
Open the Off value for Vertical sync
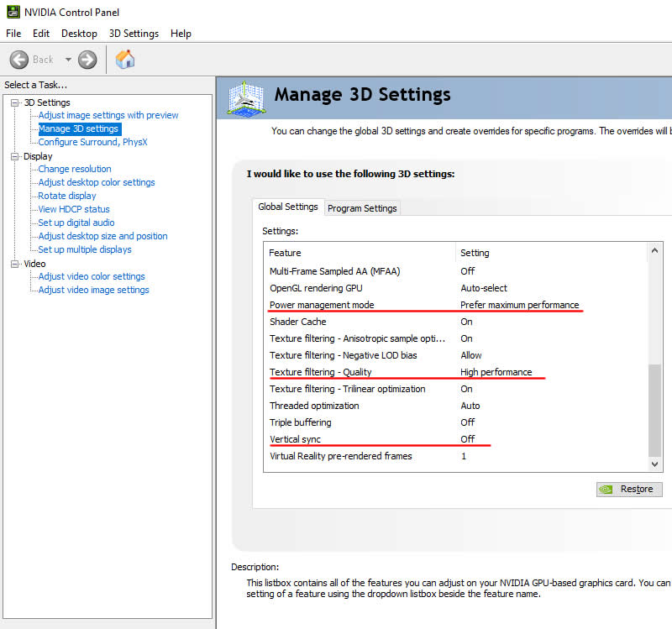click(468, 439)
